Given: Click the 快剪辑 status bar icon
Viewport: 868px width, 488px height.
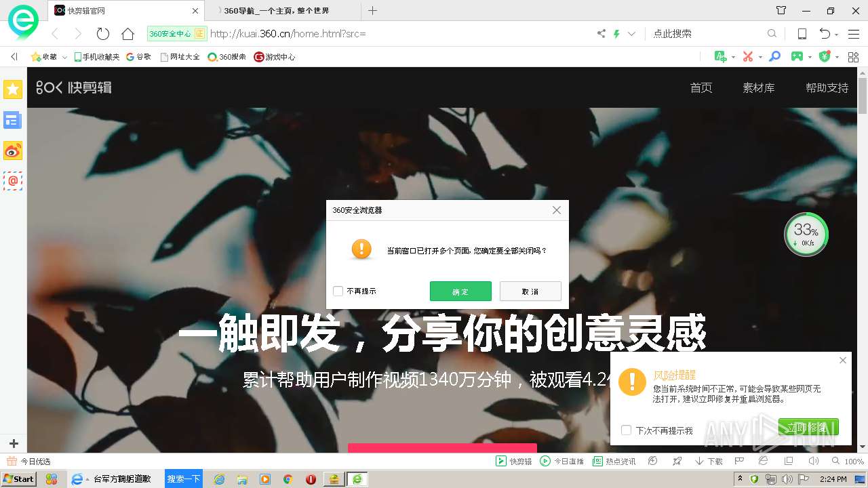Looking at the screenshot, I should (x=513, y=461).
